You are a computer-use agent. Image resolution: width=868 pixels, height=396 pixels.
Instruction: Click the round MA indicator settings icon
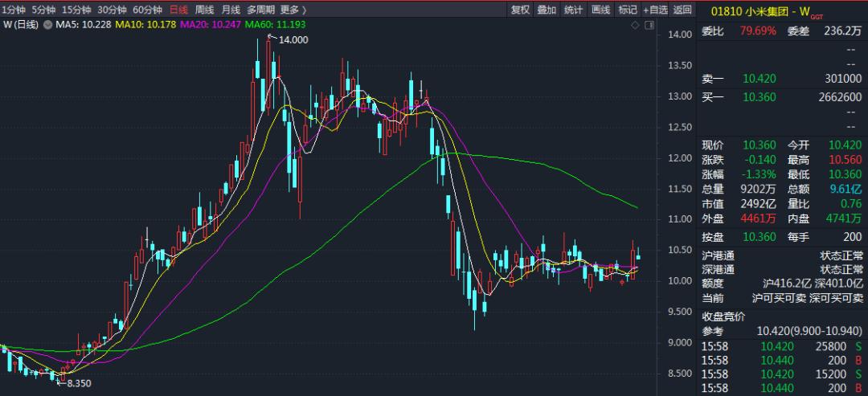(x=47, y=25)
